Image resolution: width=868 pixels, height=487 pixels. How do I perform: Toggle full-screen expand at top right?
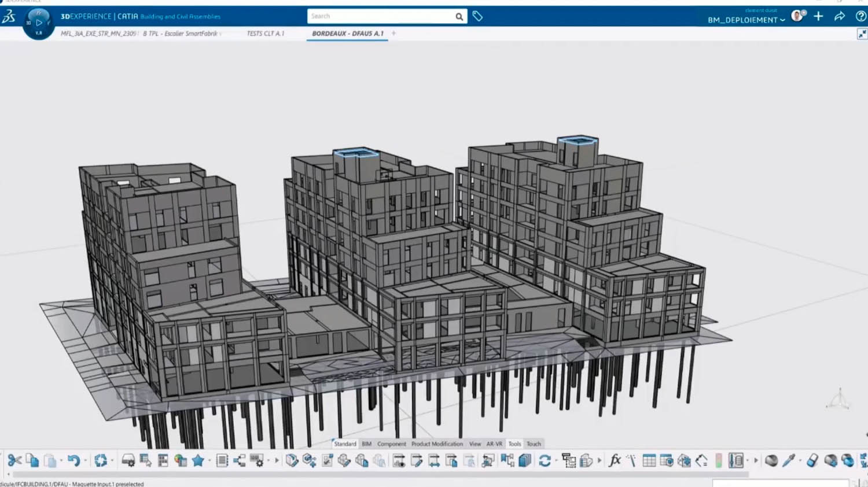pyautogui.click(x=862, y=34)
